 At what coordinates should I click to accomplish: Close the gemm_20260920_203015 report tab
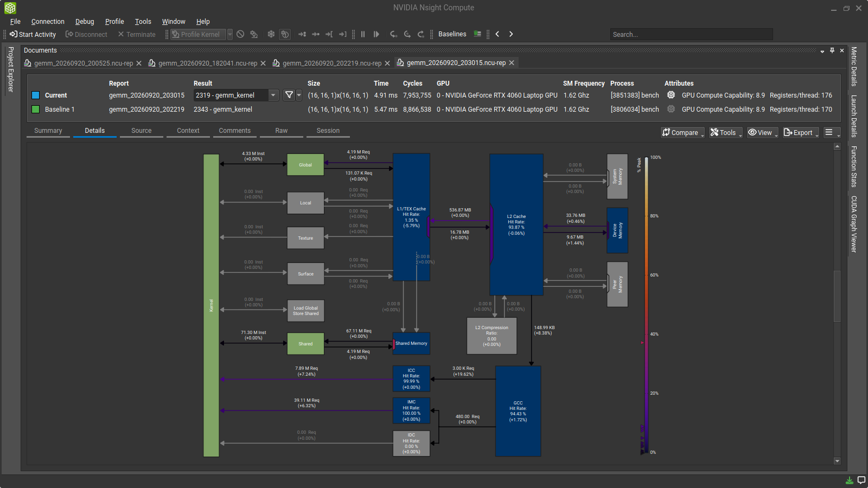click(512, 63)
